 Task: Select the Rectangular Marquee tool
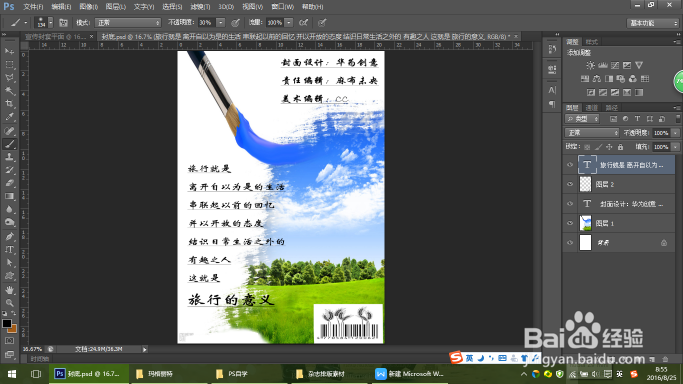tap(9, 64)
